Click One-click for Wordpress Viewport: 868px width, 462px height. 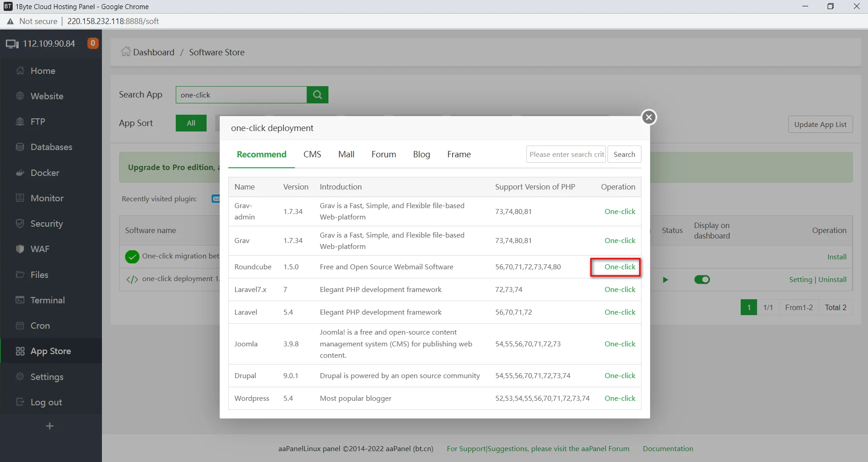[620, 398]
